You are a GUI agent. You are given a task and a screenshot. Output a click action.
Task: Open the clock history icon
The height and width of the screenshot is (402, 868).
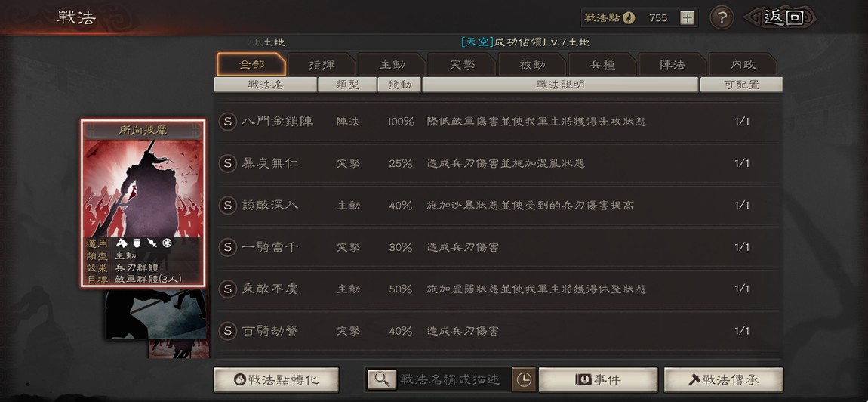524,379
